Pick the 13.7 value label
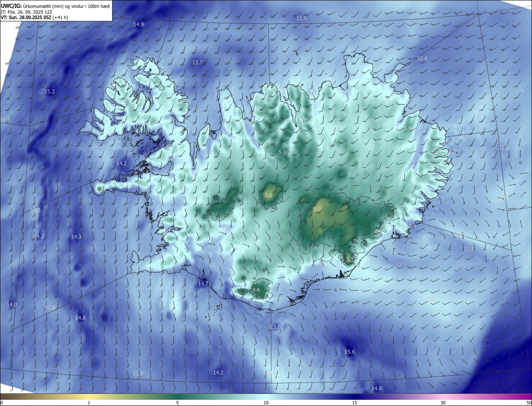The image size is (532, 406). (x=197, y=63)
